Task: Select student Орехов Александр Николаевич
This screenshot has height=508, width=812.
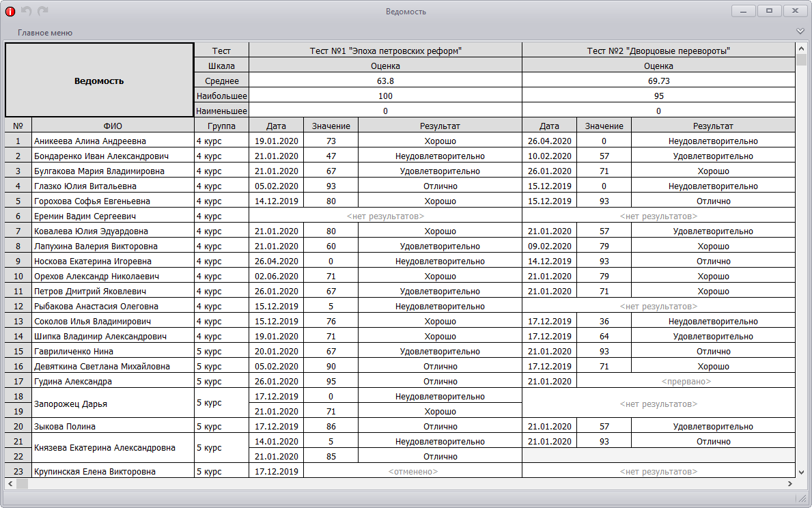Action: tap(113, 275)
